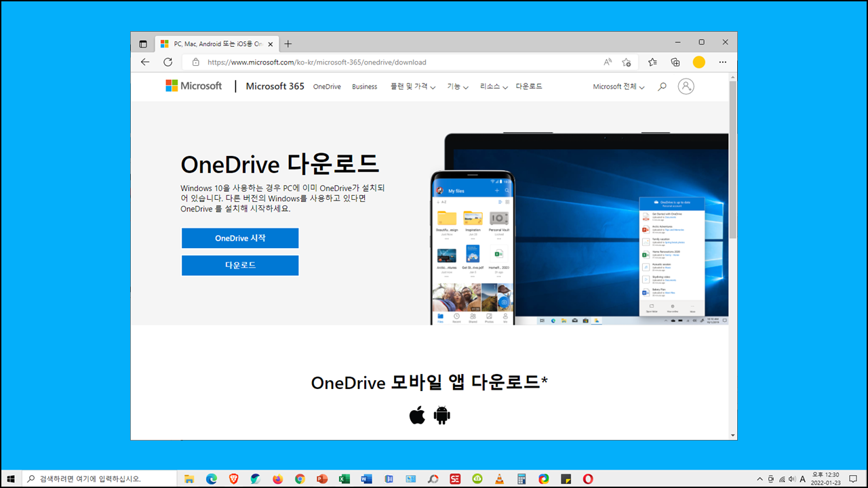The image size is (868, 488).
Task: Click the Microsoft logo on the page
Action: point(194,86)
